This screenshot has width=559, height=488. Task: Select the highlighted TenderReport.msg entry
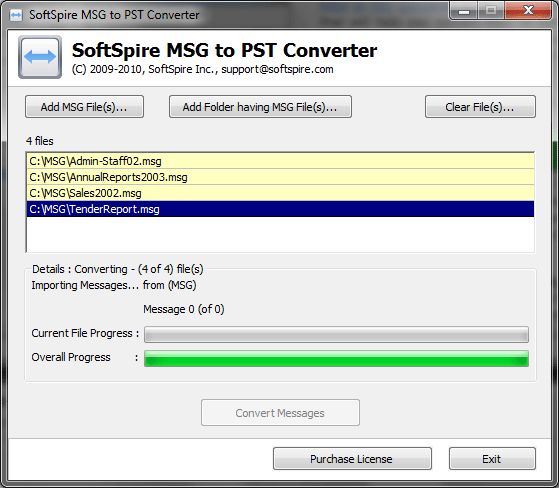click(x=280, y=209)
